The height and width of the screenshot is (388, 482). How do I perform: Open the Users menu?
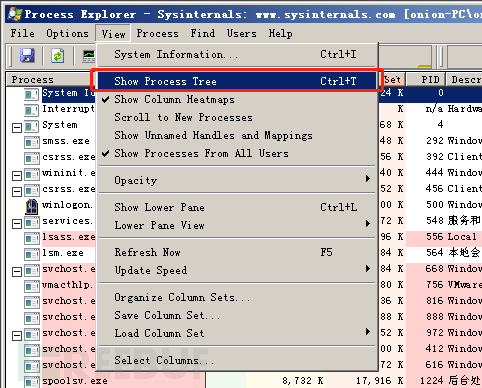point(242,33)
